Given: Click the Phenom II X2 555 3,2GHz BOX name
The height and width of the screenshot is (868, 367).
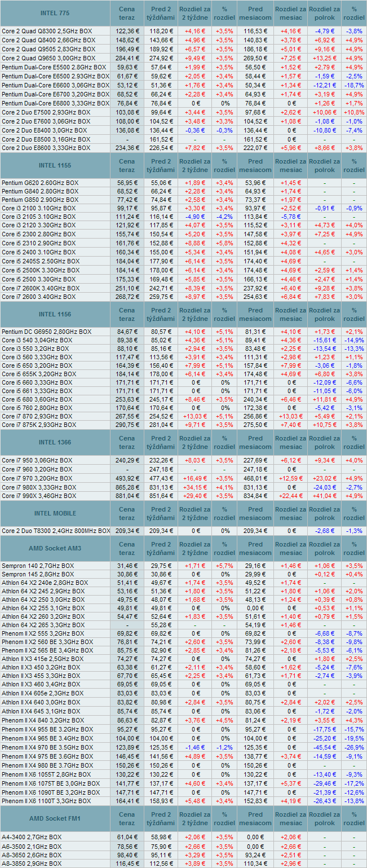Looking at the screenshot, I should click(x=45, y=635).
